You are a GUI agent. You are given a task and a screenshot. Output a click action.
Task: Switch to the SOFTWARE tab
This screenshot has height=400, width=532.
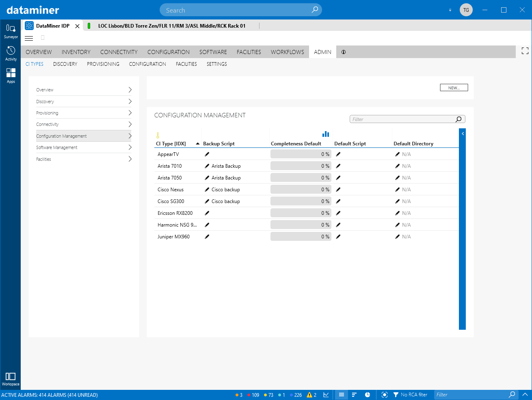click(213, 52)
